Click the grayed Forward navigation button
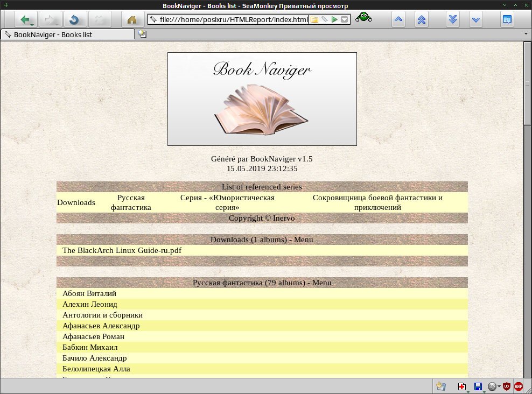The height and width of the screenshot is (394, 532). coord(51,19)
